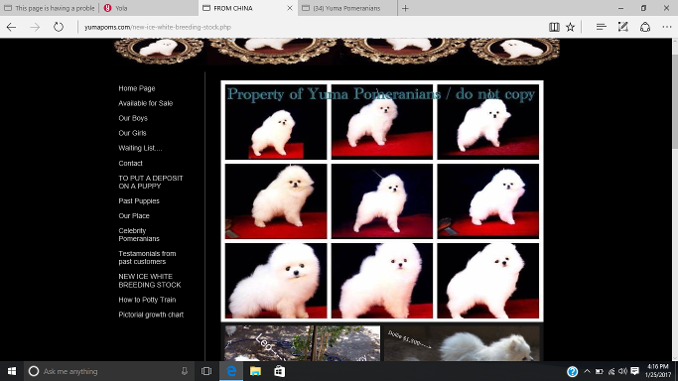Switch to the Yola tab

click(148, 8)
